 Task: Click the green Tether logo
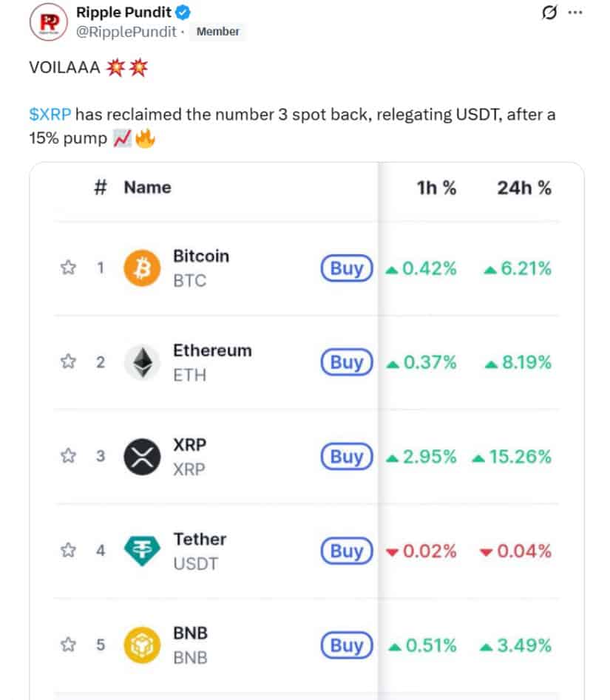click(x=142, y=551)
